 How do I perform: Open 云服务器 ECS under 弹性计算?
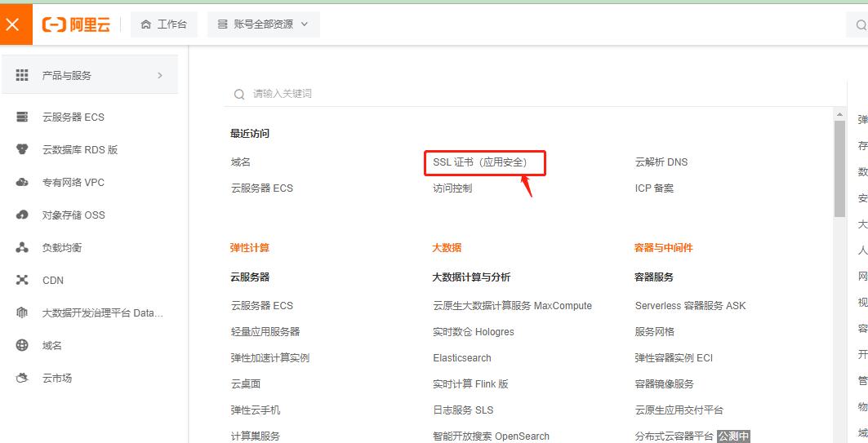(x=262, y=305)
